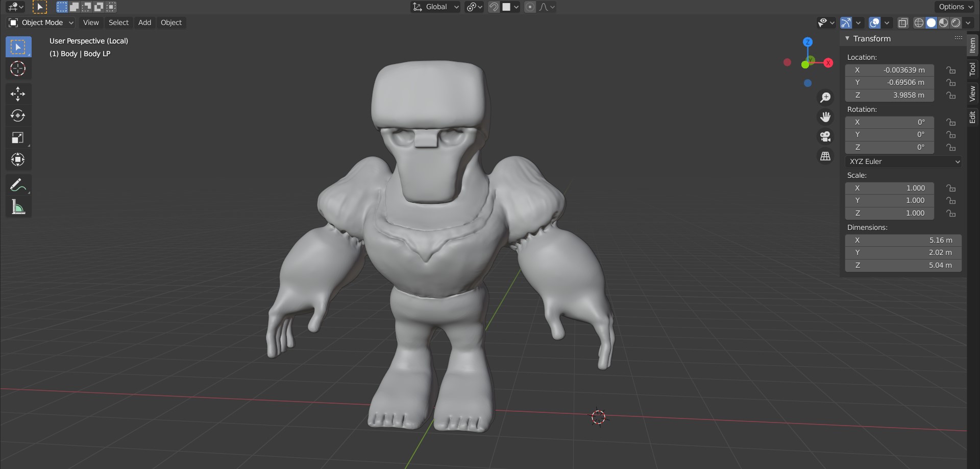
Task: Click the Location X value field
Action: 889,70
